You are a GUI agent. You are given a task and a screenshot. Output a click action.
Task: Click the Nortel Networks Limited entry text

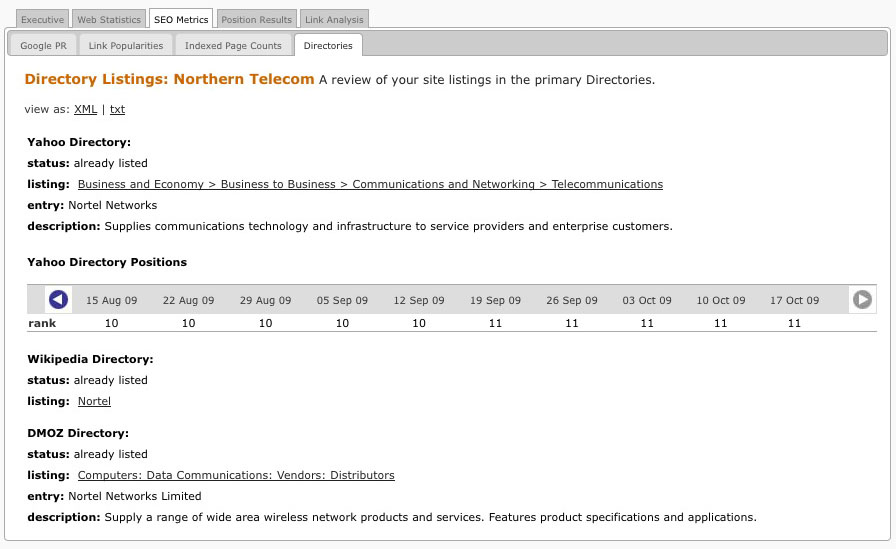click(x=135, y=496)
